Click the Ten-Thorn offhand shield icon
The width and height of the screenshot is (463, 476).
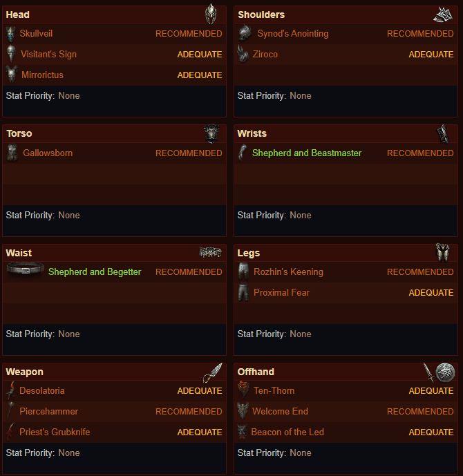point(243,390)
